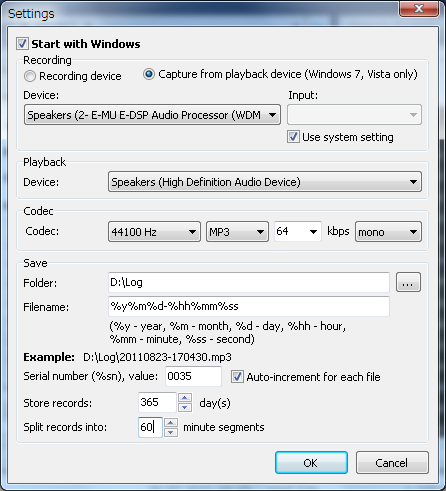Expand the 64 kbps bitrate dropdown
446x491 pixels.
[298, 231]
